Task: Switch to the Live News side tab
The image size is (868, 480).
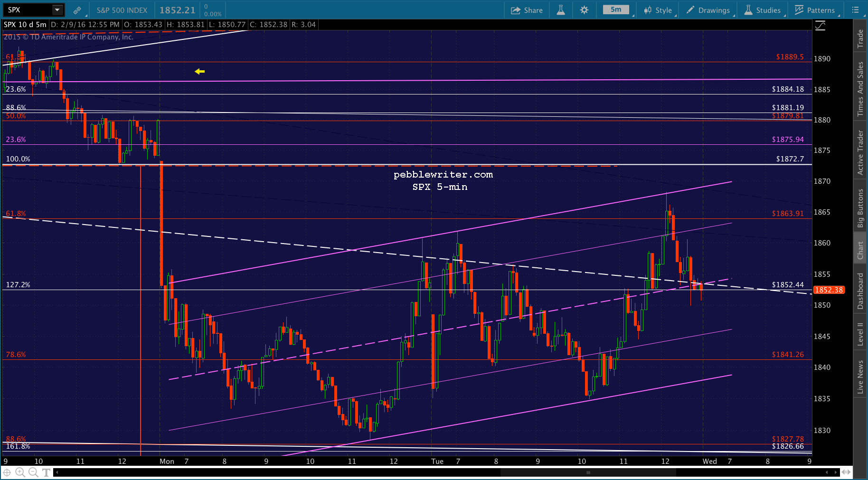Action: coord(860,376)
